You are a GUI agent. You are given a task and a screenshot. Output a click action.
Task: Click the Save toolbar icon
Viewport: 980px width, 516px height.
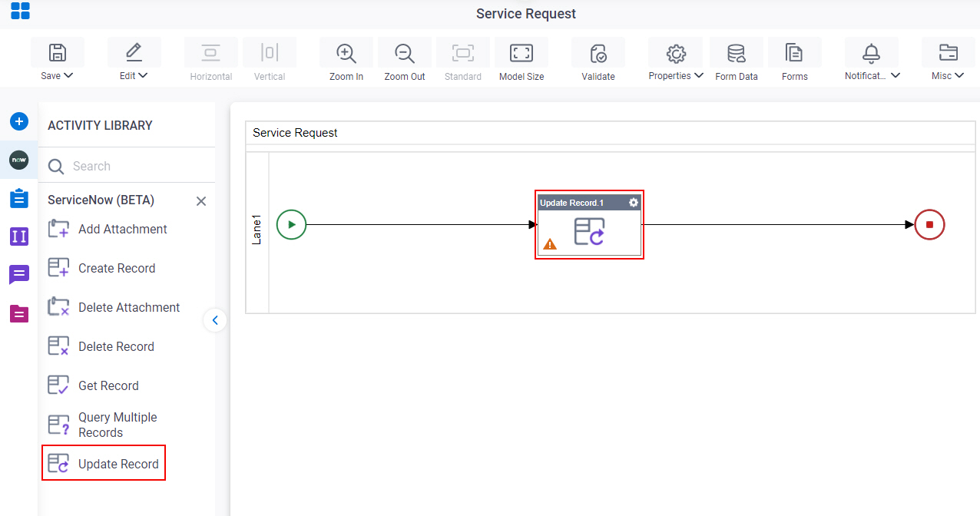(x=58, y=52)
